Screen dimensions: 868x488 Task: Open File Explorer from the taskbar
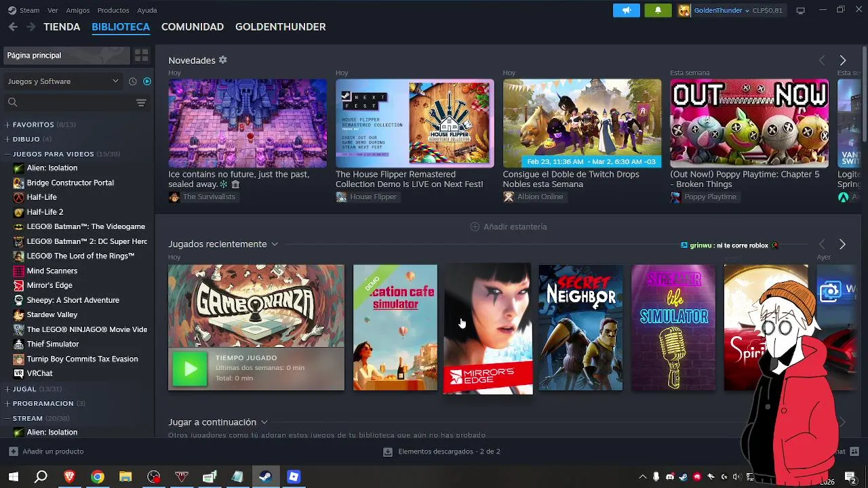pos(125,476)
